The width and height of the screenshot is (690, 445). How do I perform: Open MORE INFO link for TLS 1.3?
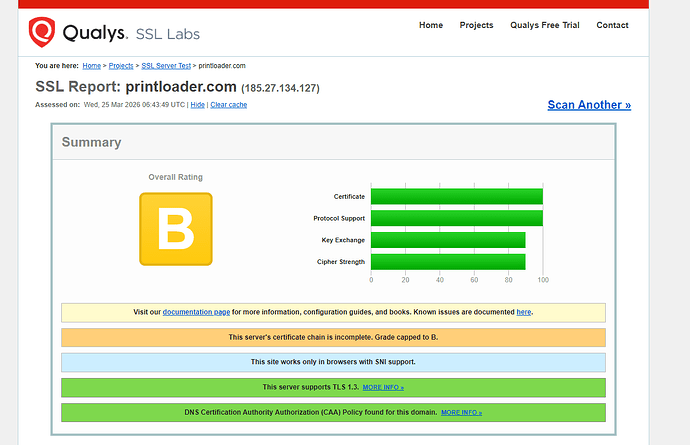[x=383, y=387]
